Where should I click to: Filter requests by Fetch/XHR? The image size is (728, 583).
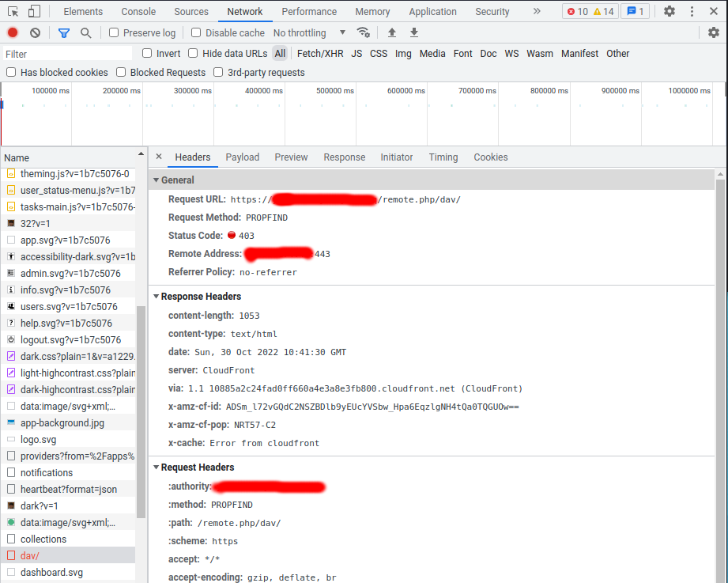(x=320, y=54)
